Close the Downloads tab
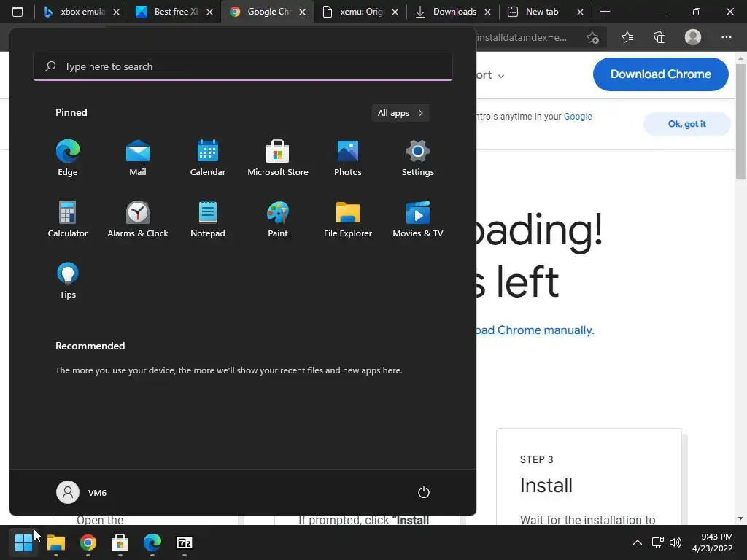 click(487, 12)
